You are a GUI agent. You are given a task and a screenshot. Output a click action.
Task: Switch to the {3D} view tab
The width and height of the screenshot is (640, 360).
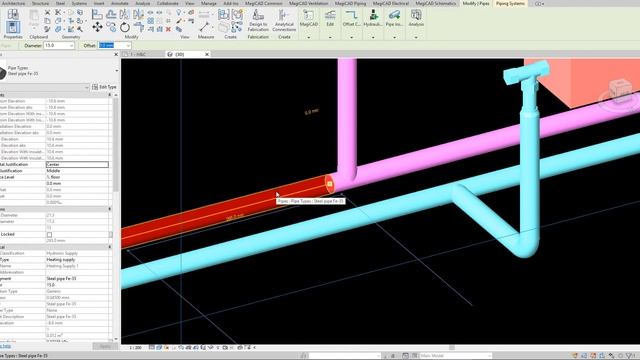click(x=180, y=54)
